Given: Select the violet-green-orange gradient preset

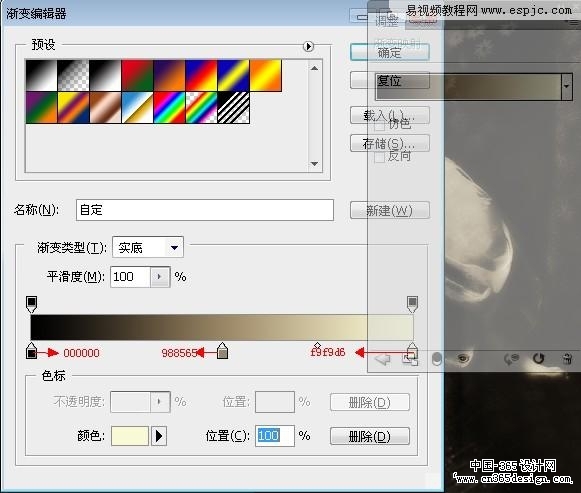Looking at the screenshot, I should 41,107.
